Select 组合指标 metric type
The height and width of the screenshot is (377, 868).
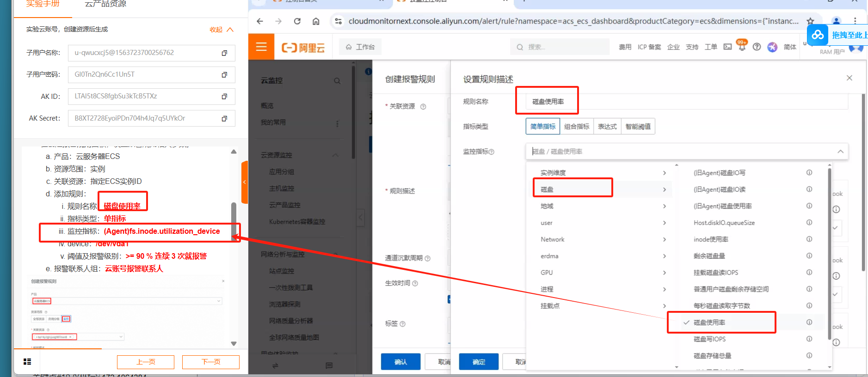coord(577,127)
